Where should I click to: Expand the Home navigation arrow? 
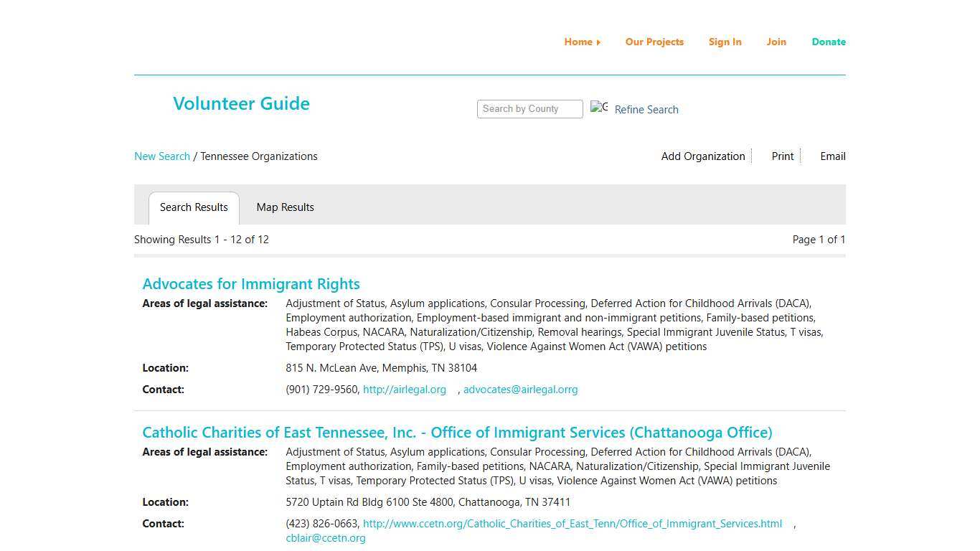pos(598,42)
